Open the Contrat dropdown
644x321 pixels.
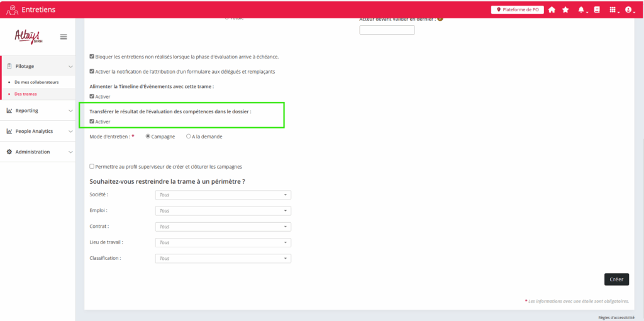coord(223,227)
